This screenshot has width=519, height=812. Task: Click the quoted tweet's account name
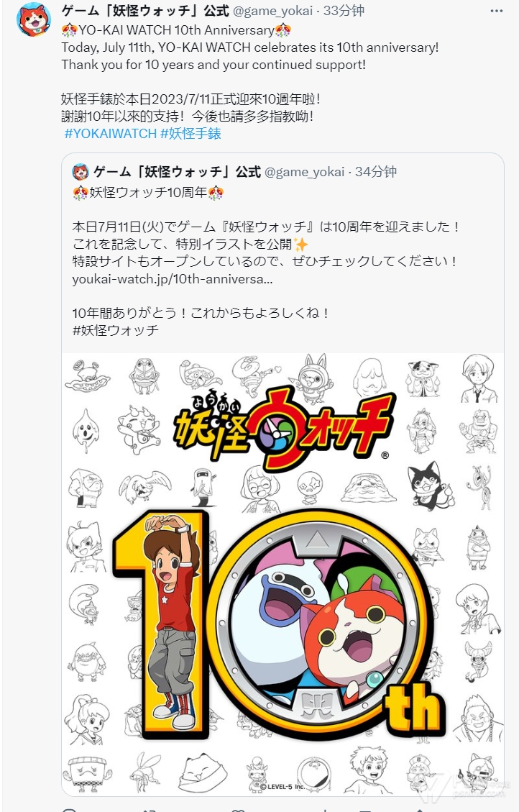(177, 171)
